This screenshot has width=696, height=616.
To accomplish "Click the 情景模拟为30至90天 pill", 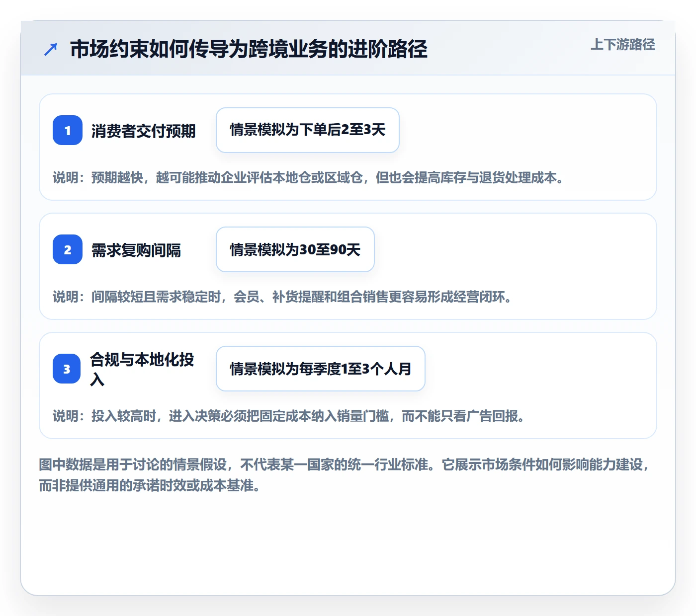I will point(295,249).
